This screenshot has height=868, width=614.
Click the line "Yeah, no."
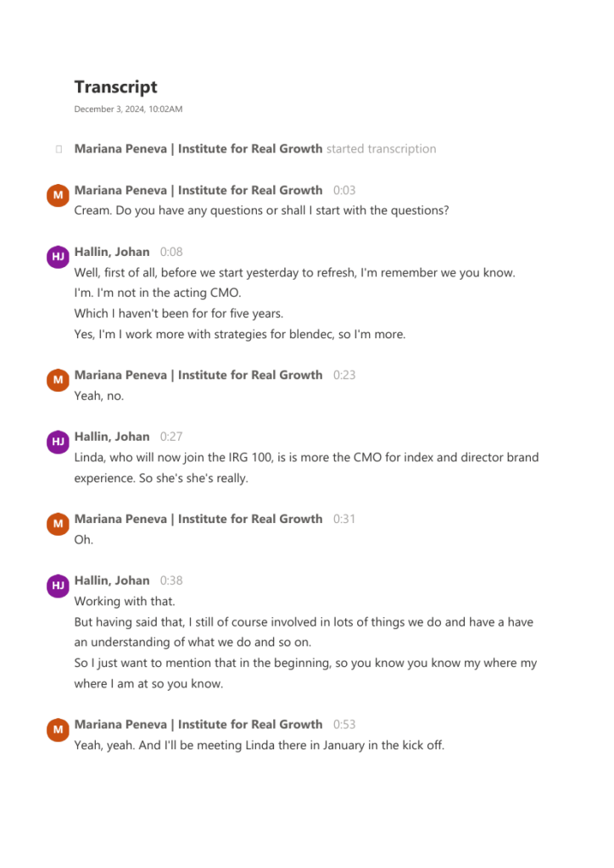[99, 396]
